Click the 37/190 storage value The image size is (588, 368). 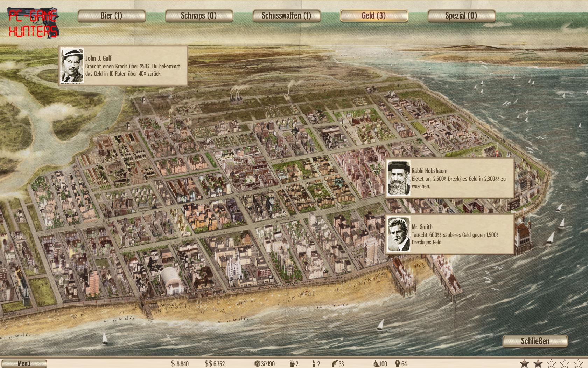[x=268, y=364]
